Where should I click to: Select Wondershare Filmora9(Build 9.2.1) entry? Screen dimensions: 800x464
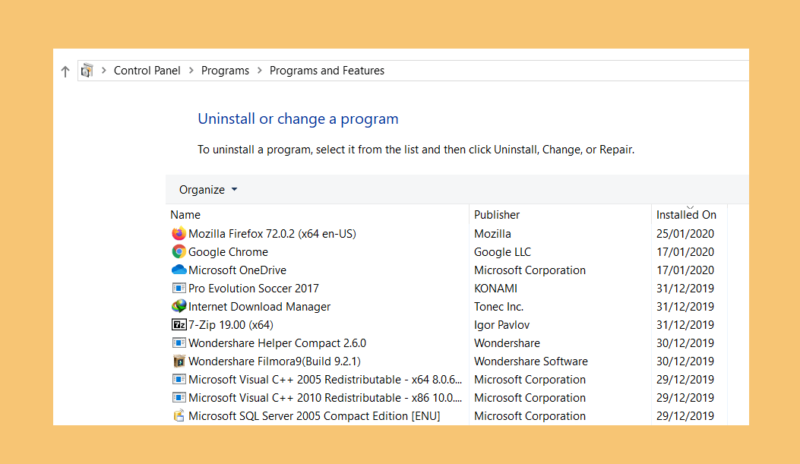(x=274, y=361)
